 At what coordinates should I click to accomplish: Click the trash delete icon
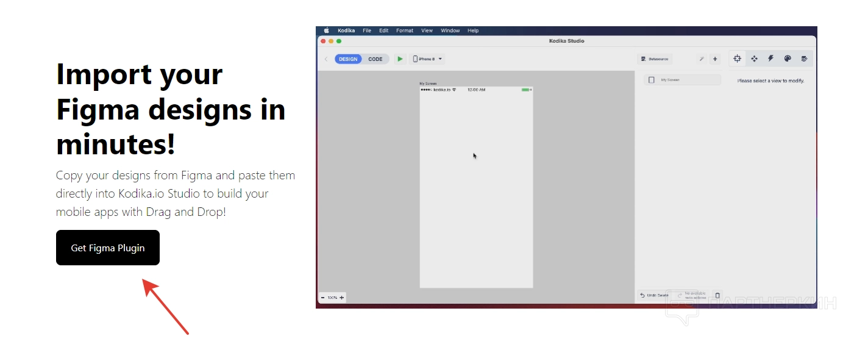(717, 296)
